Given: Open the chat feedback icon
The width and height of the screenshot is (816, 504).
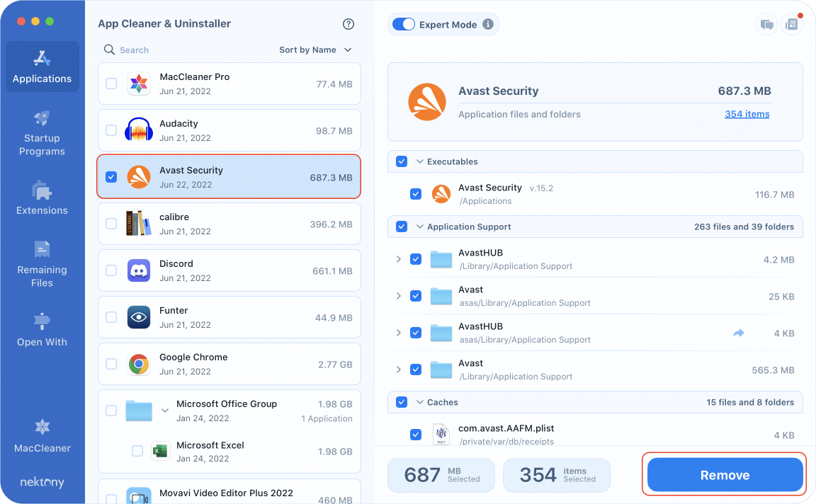Looking at the screenshot, I should [x=766, y=25].
